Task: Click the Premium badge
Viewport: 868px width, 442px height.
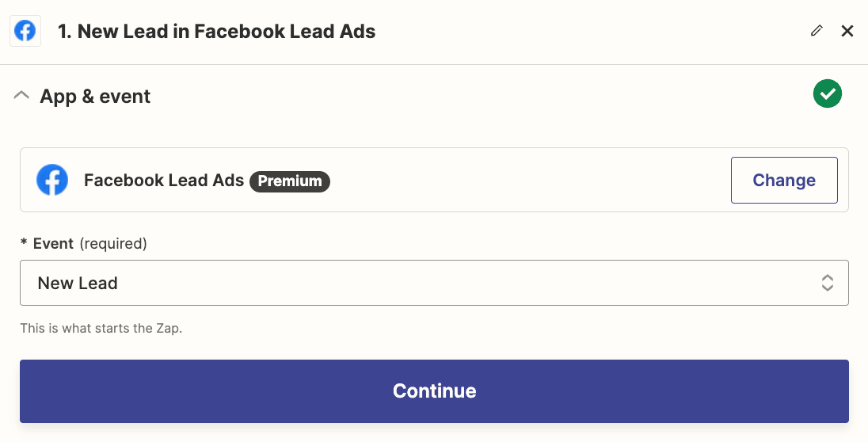Action: (x=290, y=181)
